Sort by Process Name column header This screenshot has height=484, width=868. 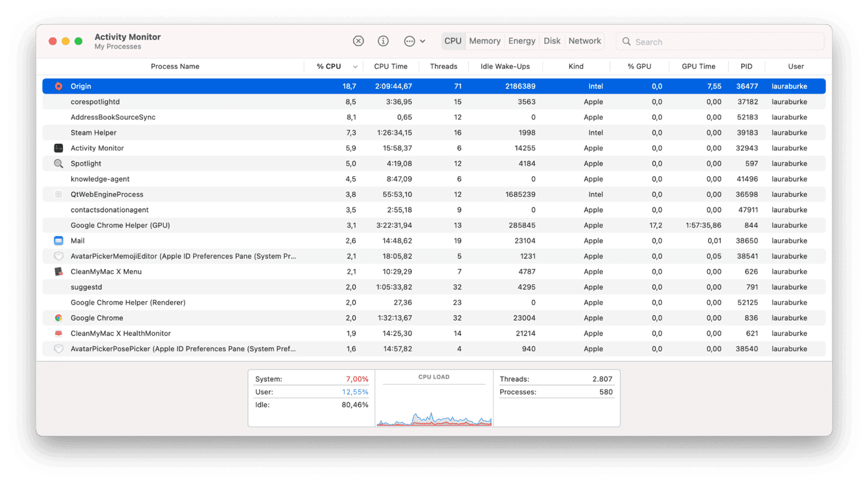click(x=175, y=67)
